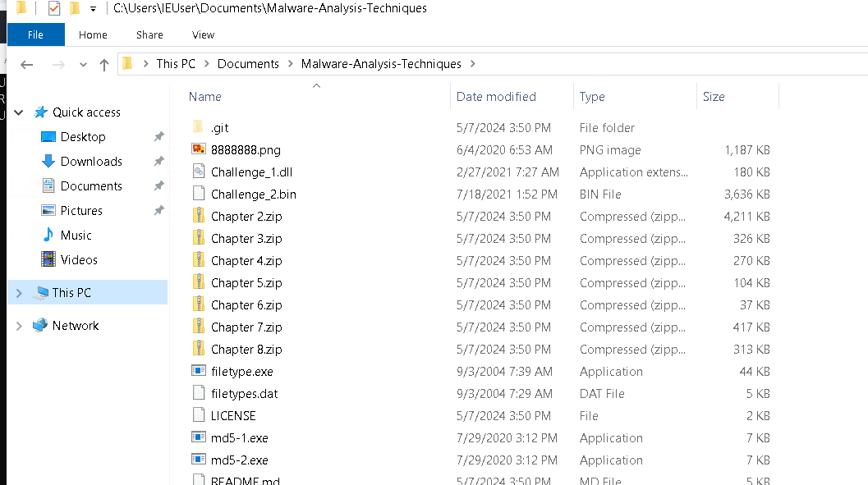Click the 8888888.png image file icon
The image size is (868, 485).
click(198, 150)
